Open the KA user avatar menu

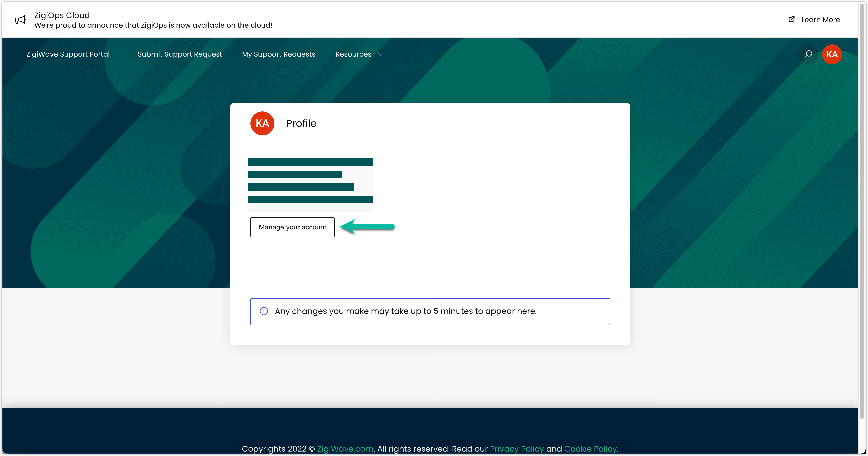click(x=832, y=54)
